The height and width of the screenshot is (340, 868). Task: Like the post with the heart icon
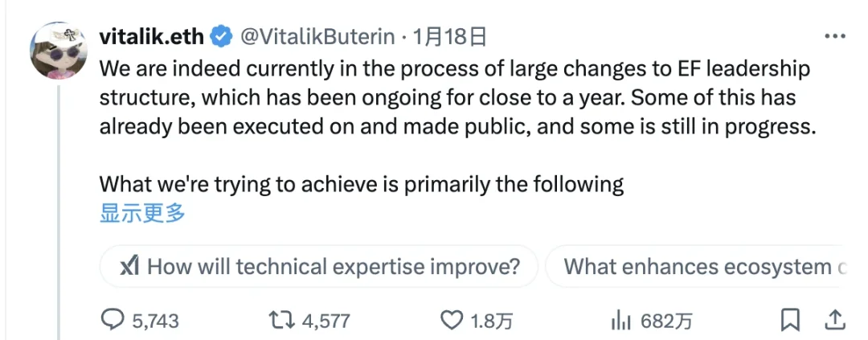(452, 321)
